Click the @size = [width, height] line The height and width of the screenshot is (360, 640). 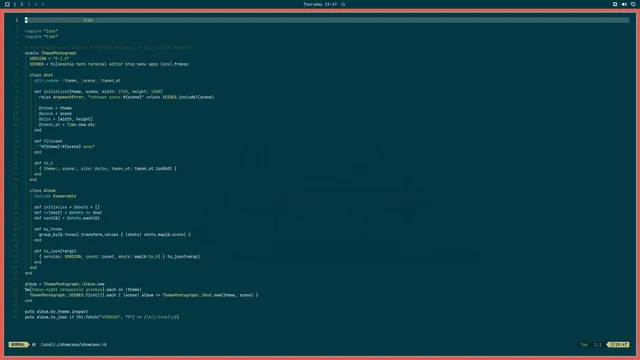tap(66, 119)
